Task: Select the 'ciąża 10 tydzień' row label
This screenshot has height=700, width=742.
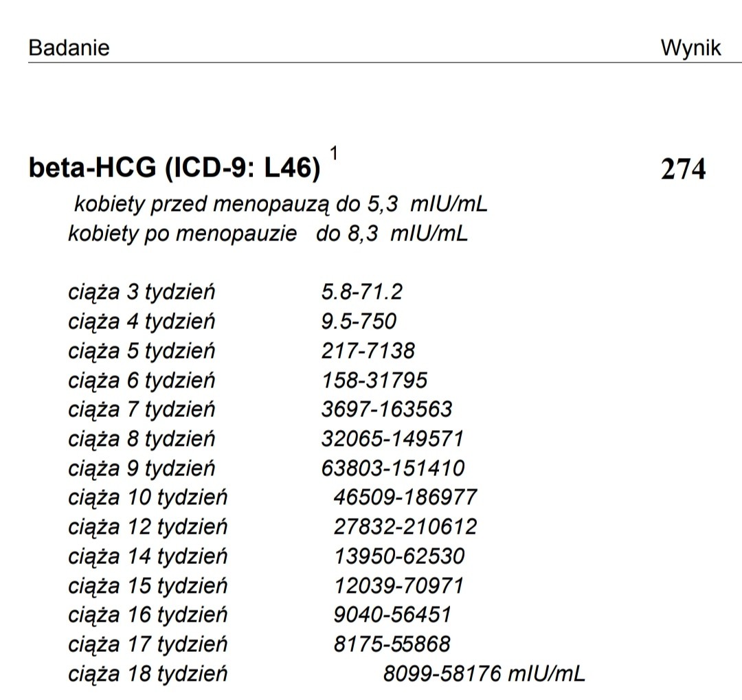Action: (x=148, y=497)
